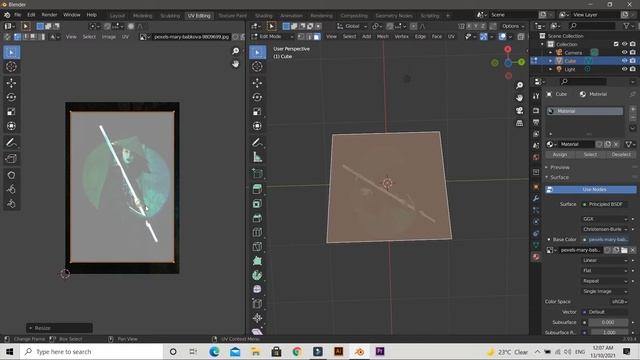Hide the Light in outliner
This screenshot has height=360, width=640.
pos(624,69)
